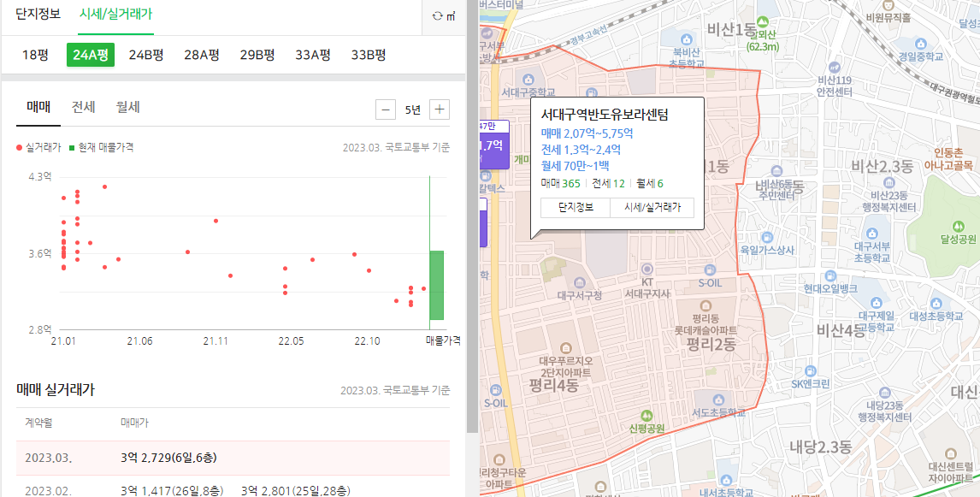Click the 평리동 롯데캐슬아파트 map icon
The image size is (980, 497).
[705, 305]
